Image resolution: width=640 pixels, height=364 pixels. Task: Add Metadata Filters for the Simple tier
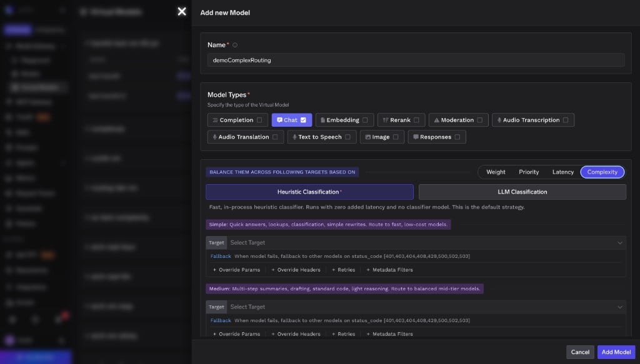click(x=389, y=270)
